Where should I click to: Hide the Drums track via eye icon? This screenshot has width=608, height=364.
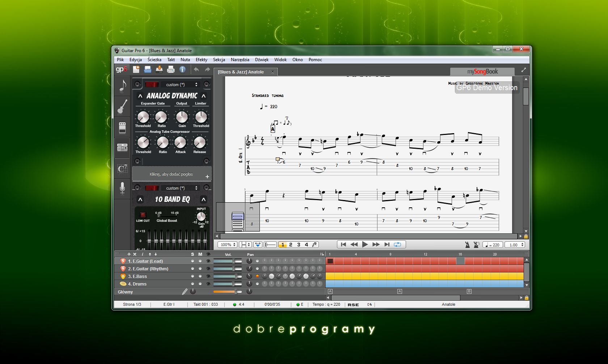(208, 284)
